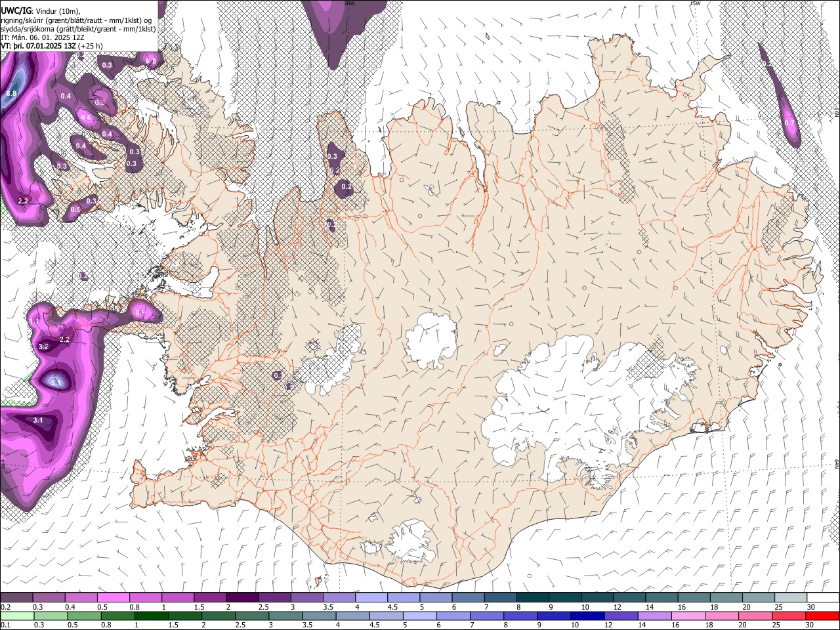Click the 'IT: Mán. 06. 01. 2025 12Z' line
The width and height of the screenshot is (840, 630).
(43, 37)
